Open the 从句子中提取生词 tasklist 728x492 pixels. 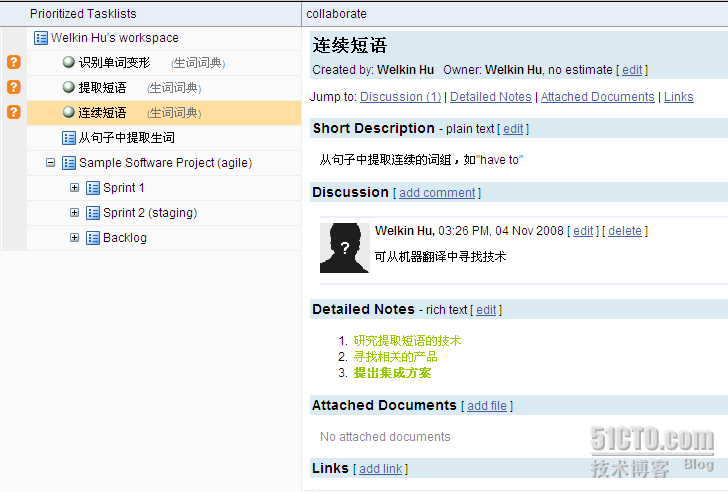tap(126, 138)
